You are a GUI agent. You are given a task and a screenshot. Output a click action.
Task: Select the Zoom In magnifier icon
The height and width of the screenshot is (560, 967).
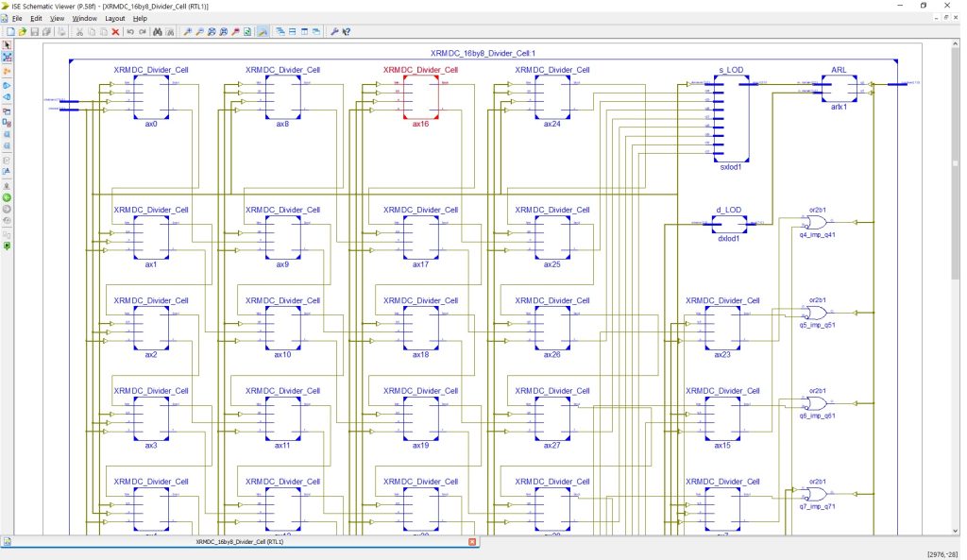(191, 31)
